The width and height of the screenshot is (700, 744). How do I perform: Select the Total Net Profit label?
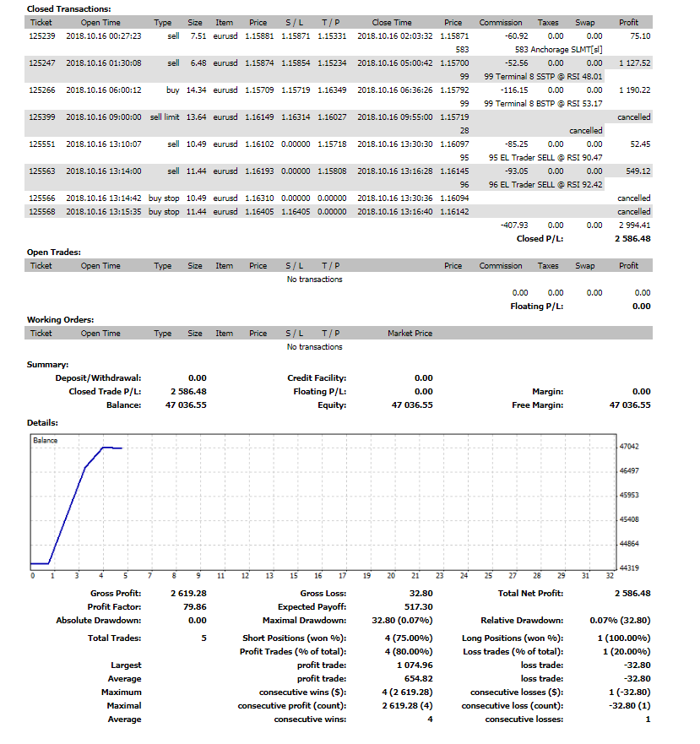click(529, 593)
